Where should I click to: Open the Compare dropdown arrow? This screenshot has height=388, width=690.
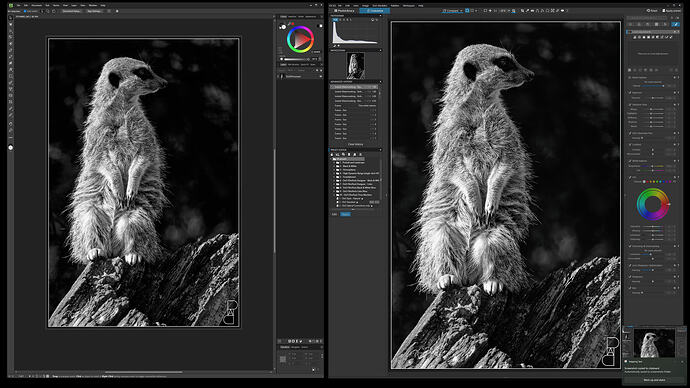pos(461,11)
